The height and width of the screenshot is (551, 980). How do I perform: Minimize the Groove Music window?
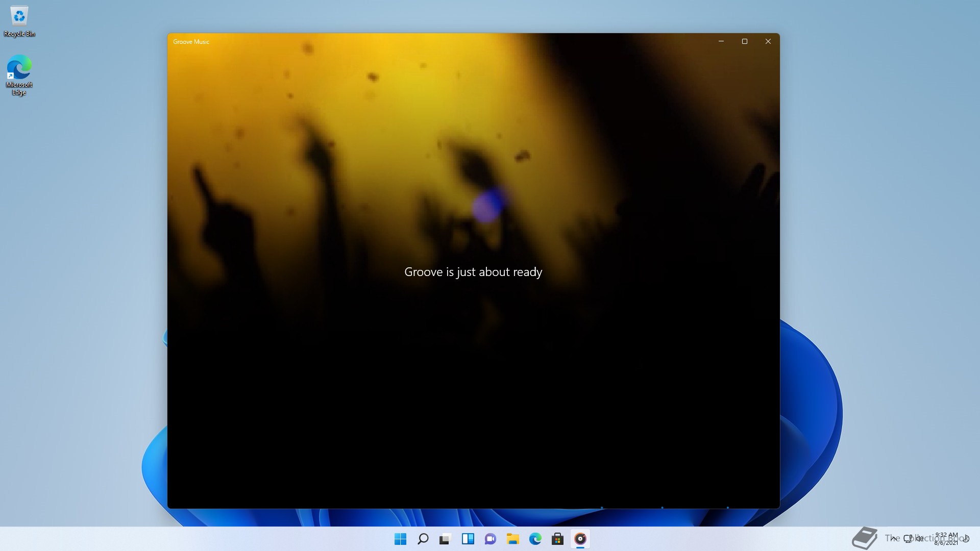721,41
